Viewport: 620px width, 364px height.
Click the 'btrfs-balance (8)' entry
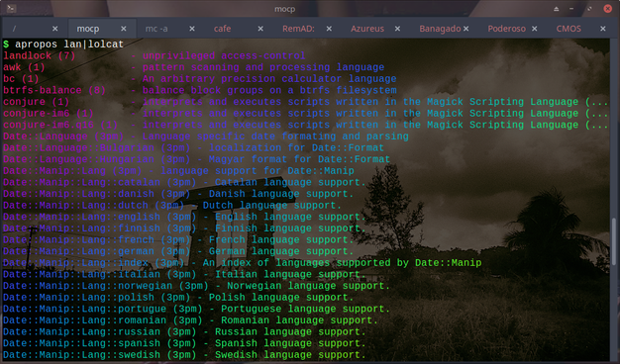tap(54, 90)
